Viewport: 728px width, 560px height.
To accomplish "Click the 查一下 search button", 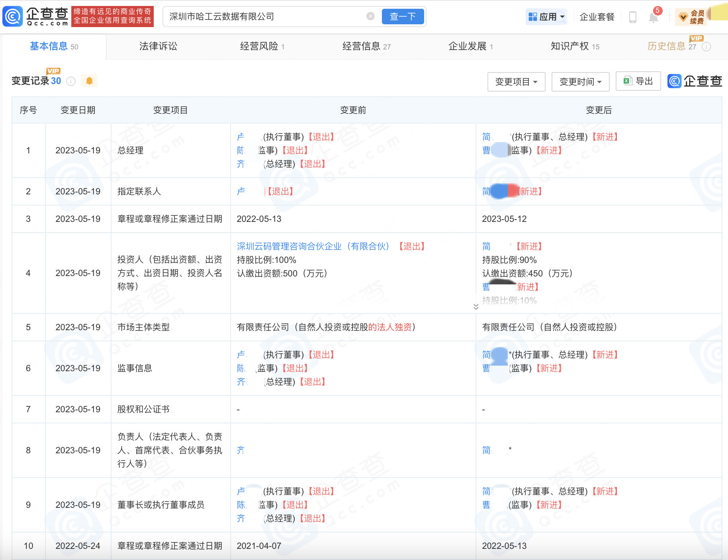I will click(403, 16).
